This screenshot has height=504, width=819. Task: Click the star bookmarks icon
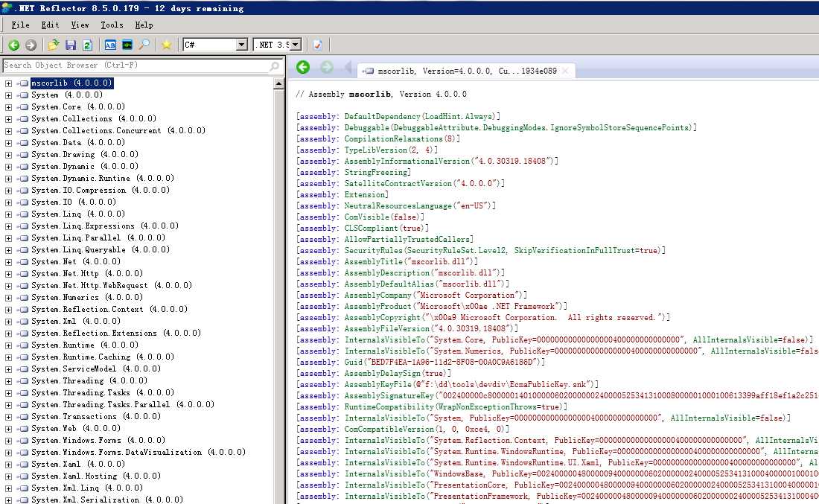point(166,45)
